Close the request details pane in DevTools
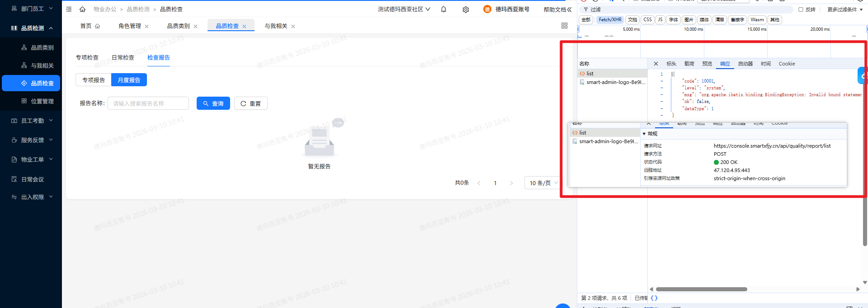 click(656, 64)
